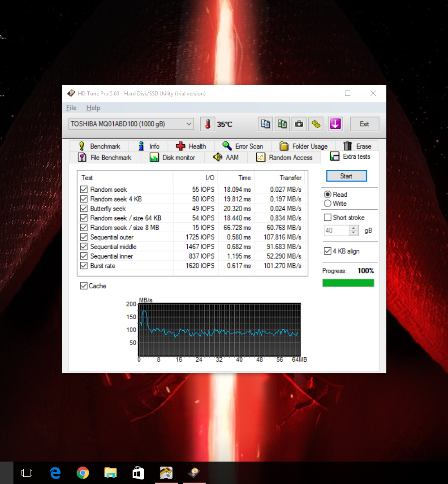Decrease short stroke size with down arrow
448x484 pixels.
(x=353, y=233)
